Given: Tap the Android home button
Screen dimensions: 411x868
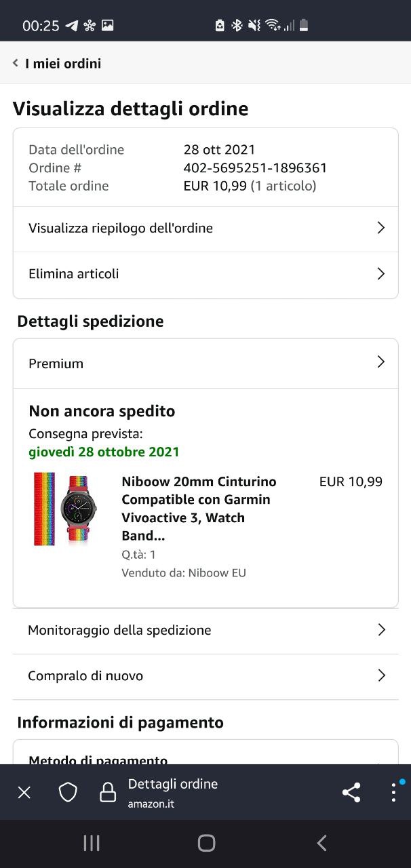Looking at the screenshot, I should pyautogui.click(x=206, y=843).
